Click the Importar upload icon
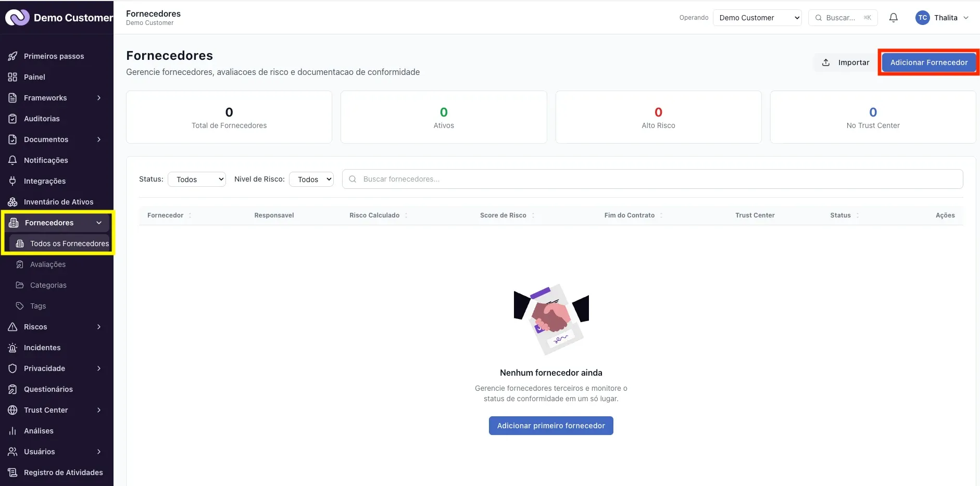This screenshot has height=486, width=980. pos(826,62)
